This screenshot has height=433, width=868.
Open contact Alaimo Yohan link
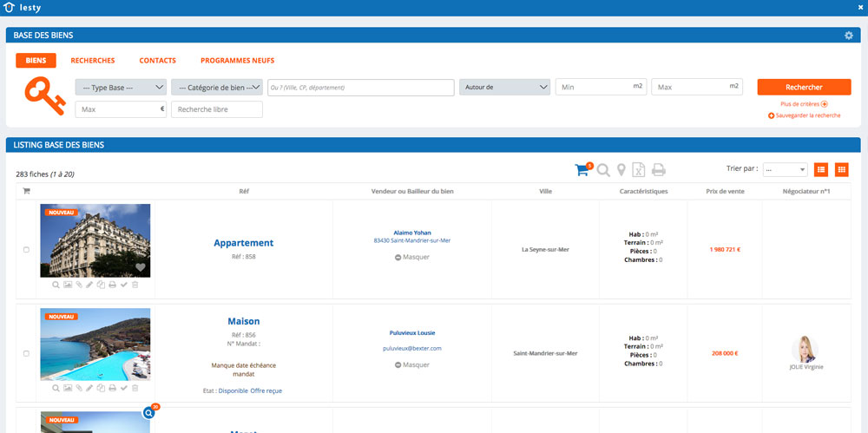pos(411,233)
